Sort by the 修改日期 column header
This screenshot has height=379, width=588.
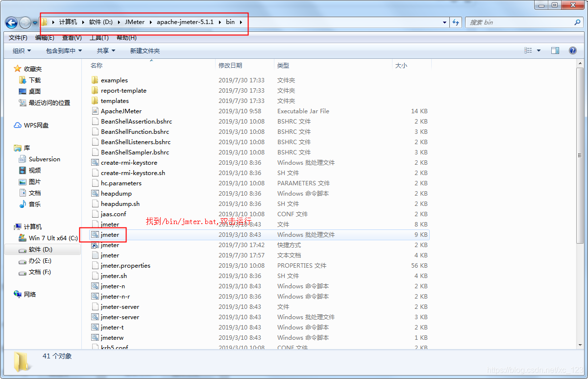coord(230,65)
